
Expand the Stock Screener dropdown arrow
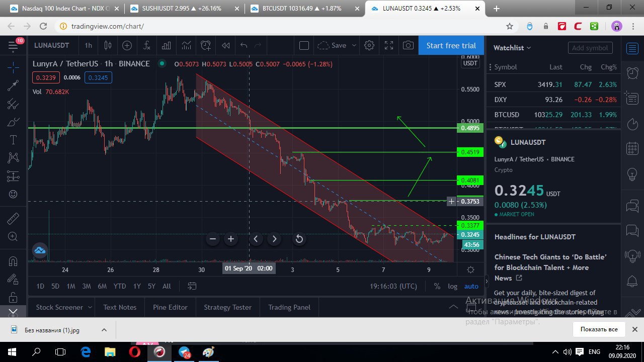(90, 307)
